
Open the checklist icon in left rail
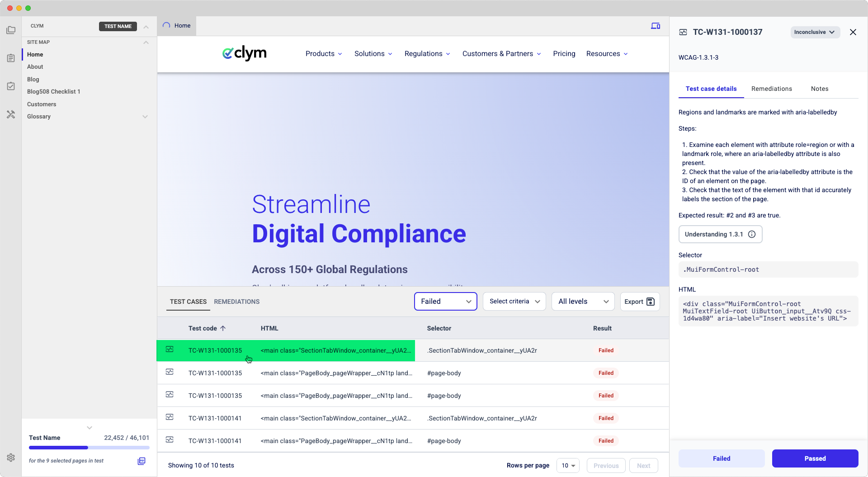pos(11,86)
